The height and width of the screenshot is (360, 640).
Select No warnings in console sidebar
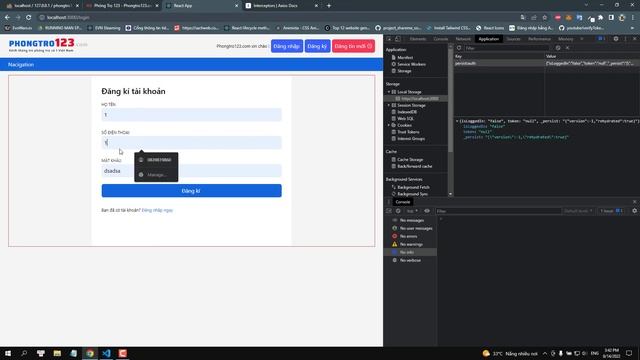[x=410, y=244]
